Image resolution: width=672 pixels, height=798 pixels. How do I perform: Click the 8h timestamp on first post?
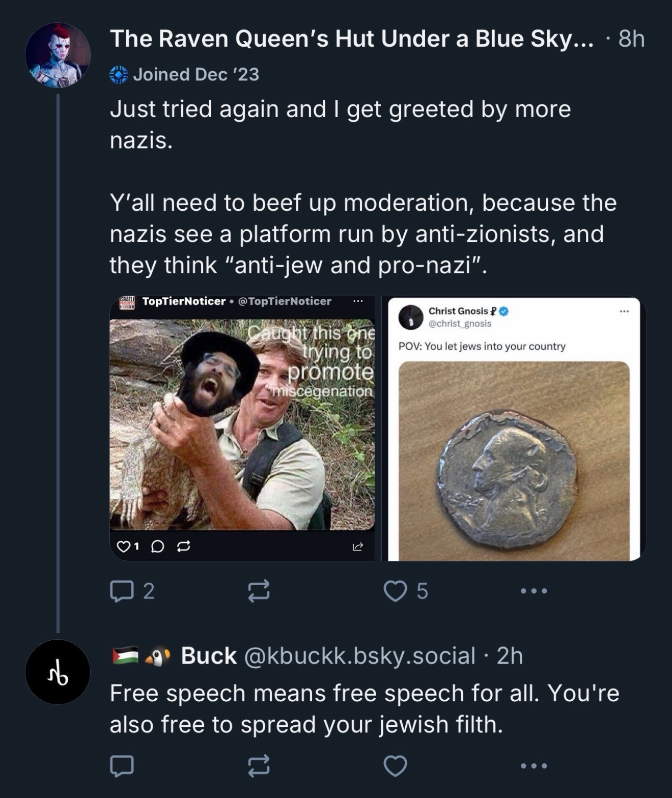point(631,39)
